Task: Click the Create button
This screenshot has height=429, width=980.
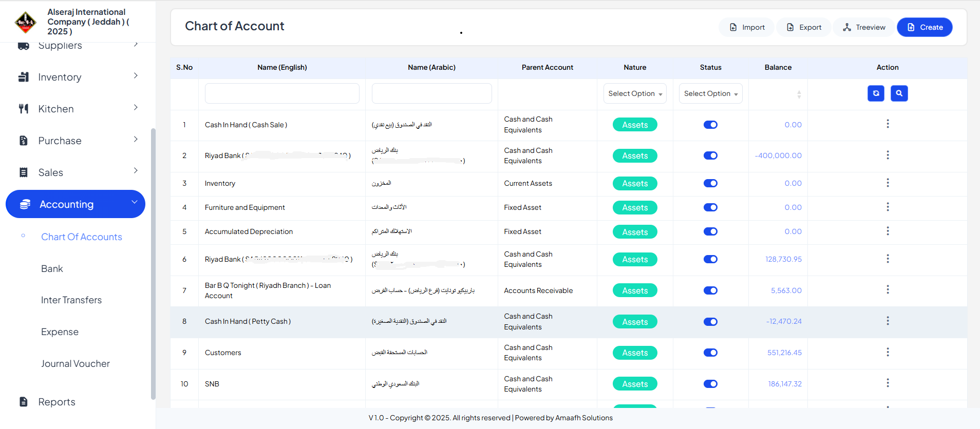Action: tap(925, 27)
